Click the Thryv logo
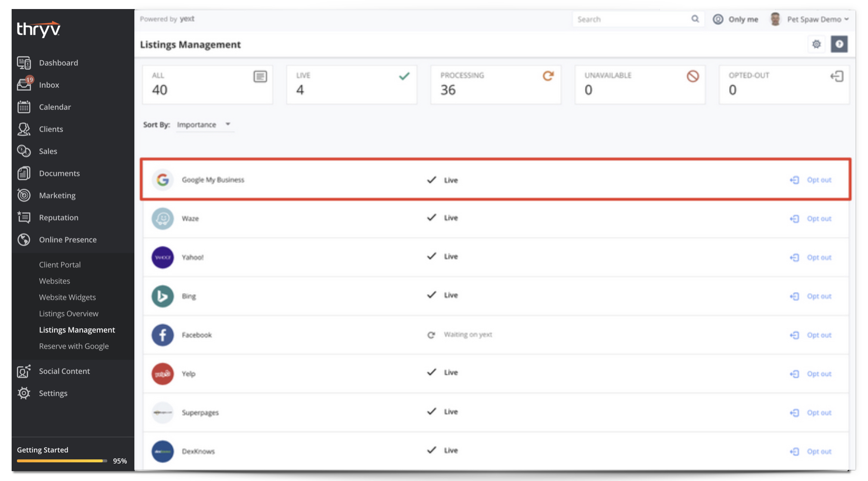The width and height of the screenshot is (868, 481). (x=39, y=29)
